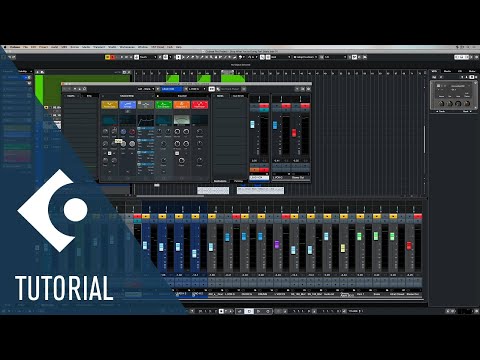Viewport: 480px width, 360px height.
Task: Open output routing dropdown in Channel Settings
Action: tap(196, 89)
